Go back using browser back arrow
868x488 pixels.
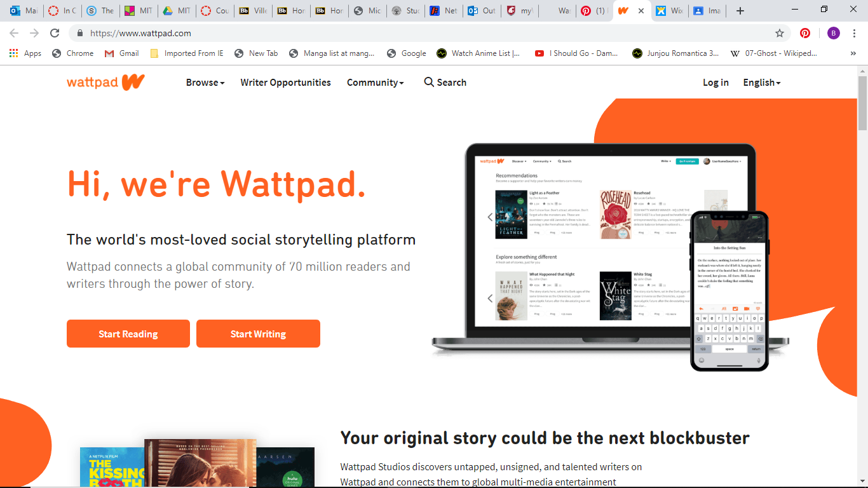(14, 33)
